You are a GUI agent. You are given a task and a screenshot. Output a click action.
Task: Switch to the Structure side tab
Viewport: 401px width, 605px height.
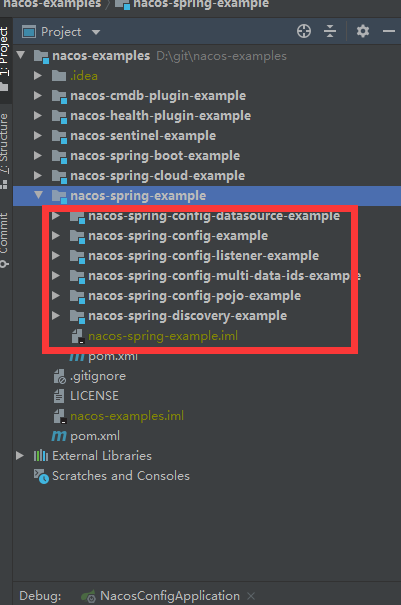tap(5, 151)
